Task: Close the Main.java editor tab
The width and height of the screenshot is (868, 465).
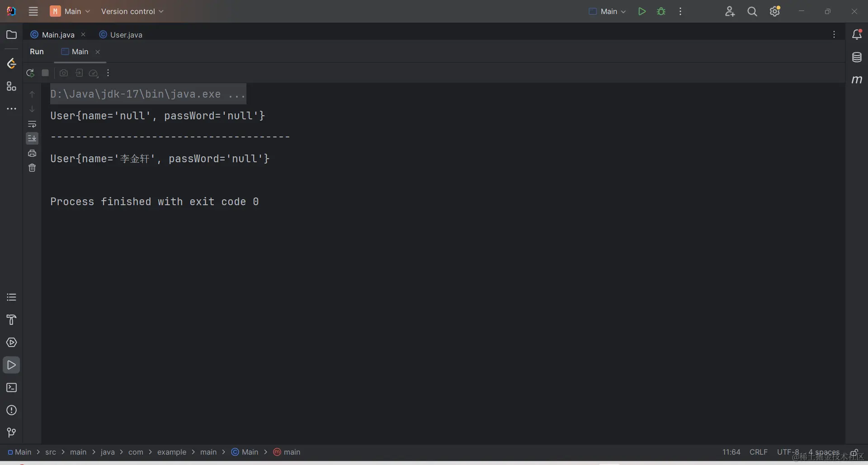Action: coord(83,34)
